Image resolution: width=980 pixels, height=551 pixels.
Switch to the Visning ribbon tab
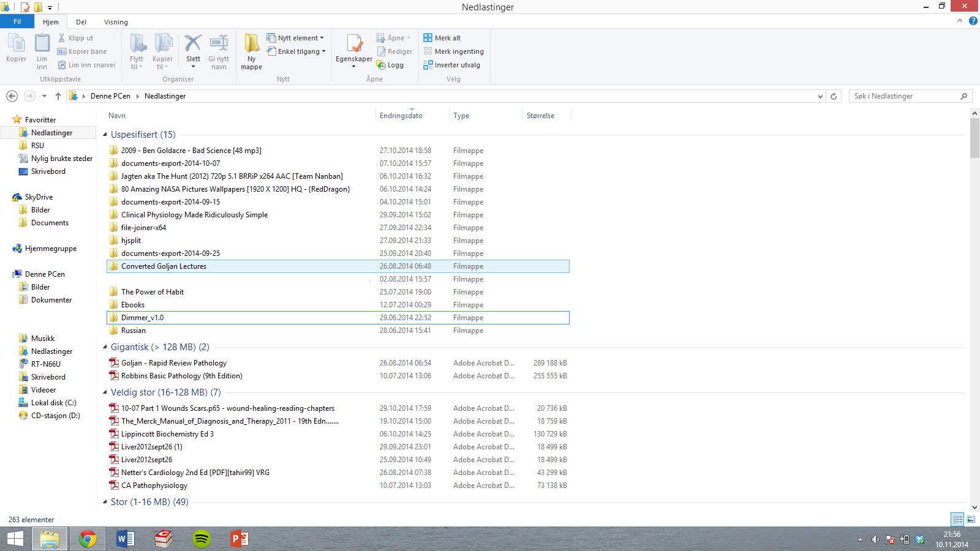[x=116, y=22]
